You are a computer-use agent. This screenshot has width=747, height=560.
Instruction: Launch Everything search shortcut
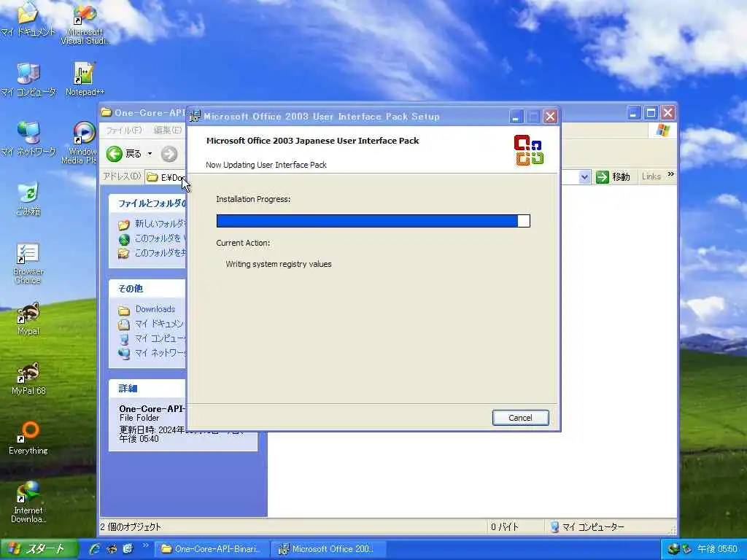(28, 438)
